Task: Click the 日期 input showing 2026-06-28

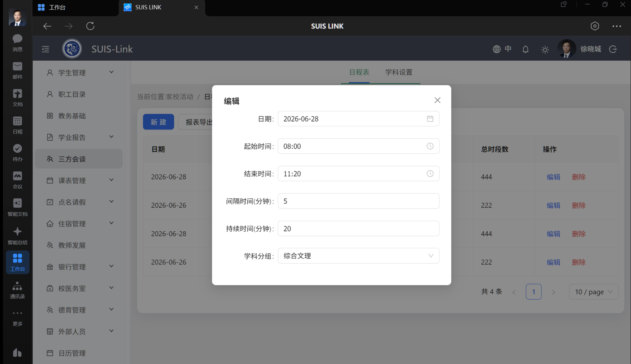Action: click(358, 118)
